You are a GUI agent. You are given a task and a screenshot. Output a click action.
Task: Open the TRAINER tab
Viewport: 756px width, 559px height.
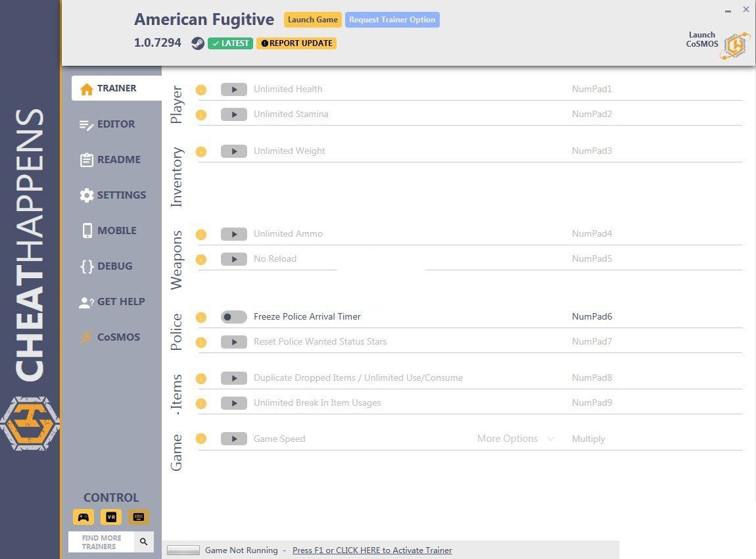pyautogui.click(x=116, y=88)
